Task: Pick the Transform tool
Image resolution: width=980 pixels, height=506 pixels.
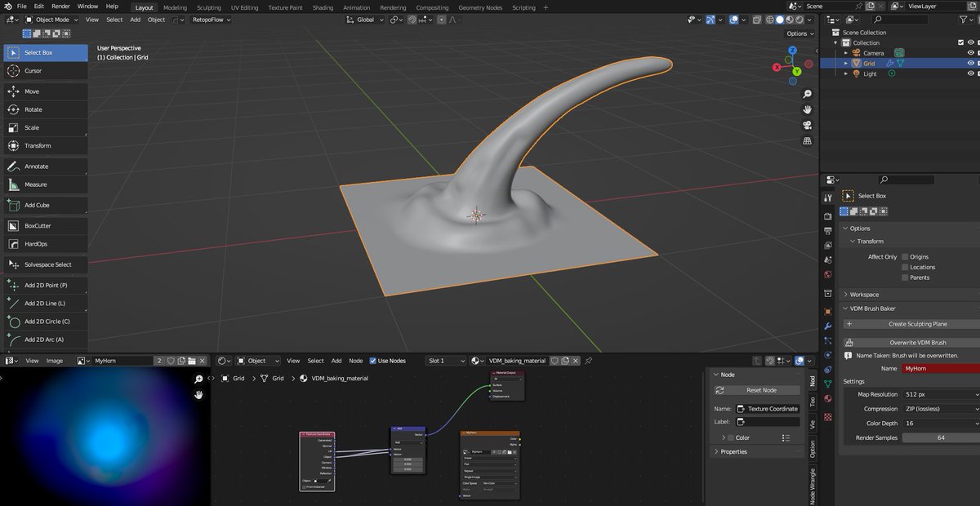Action: click(45, 145)
